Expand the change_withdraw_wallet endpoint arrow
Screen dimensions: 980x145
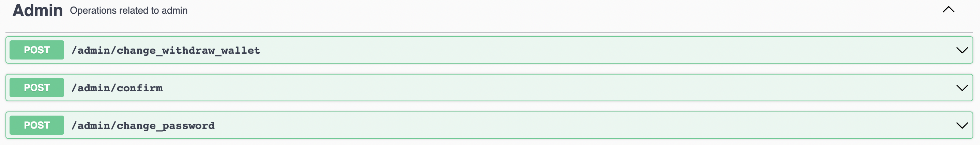(962, 50)
